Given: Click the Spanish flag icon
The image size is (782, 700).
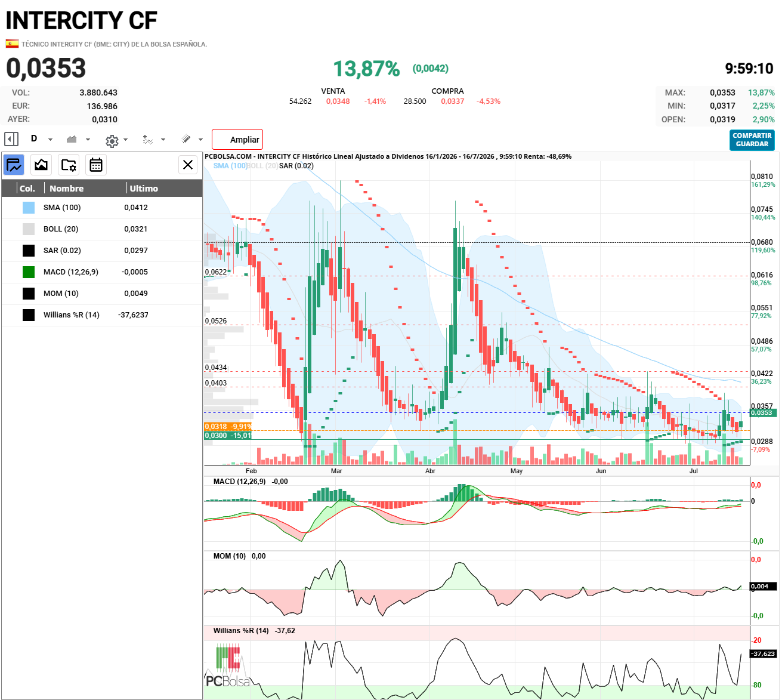Looking at the screenshot, I should 12,44.
